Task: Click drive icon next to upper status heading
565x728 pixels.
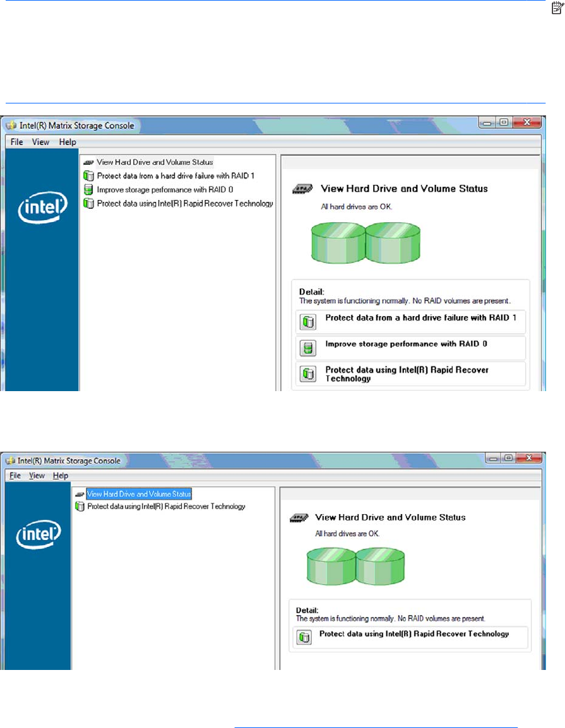Action: pos(302,189)
